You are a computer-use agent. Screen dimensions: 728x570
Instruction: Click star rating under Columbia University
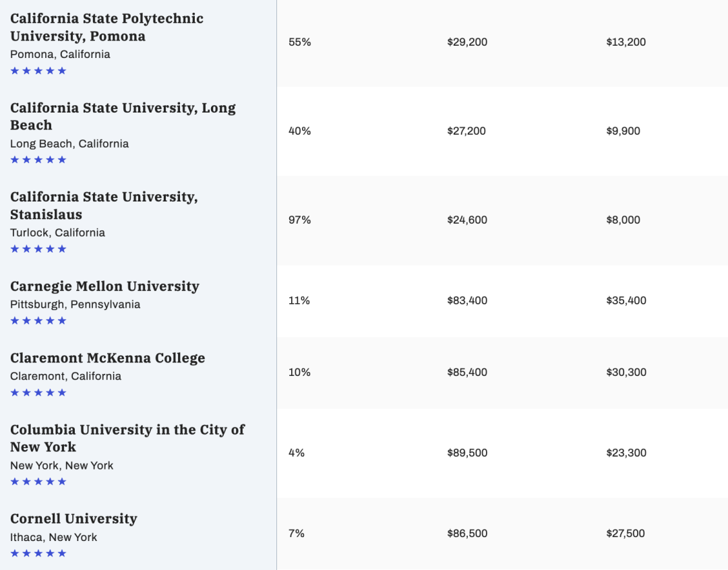coord(38,481)
